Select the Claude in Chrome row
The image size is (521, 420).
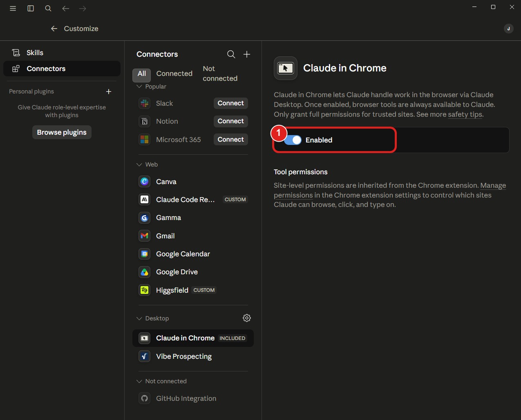(x=193, y=338)
